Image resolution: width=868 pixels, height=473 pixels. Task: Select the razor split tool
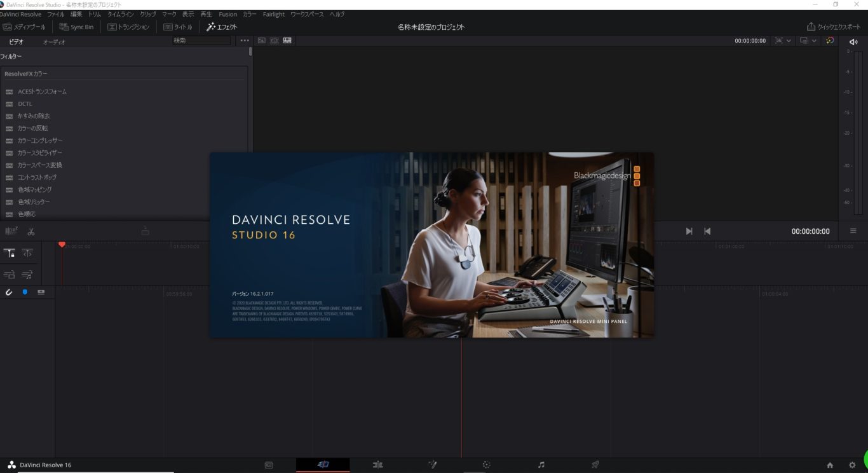pyautogui.click(x=31, y=231)
